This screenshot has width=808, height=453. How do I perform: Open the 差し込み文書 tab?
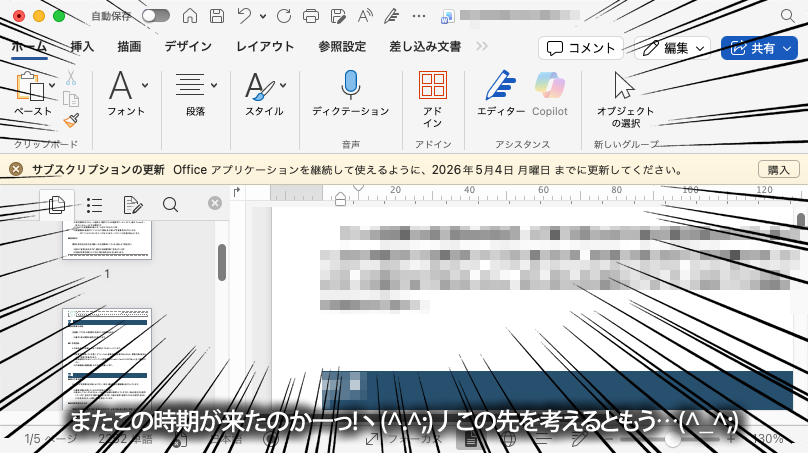(x=425, y=47)
